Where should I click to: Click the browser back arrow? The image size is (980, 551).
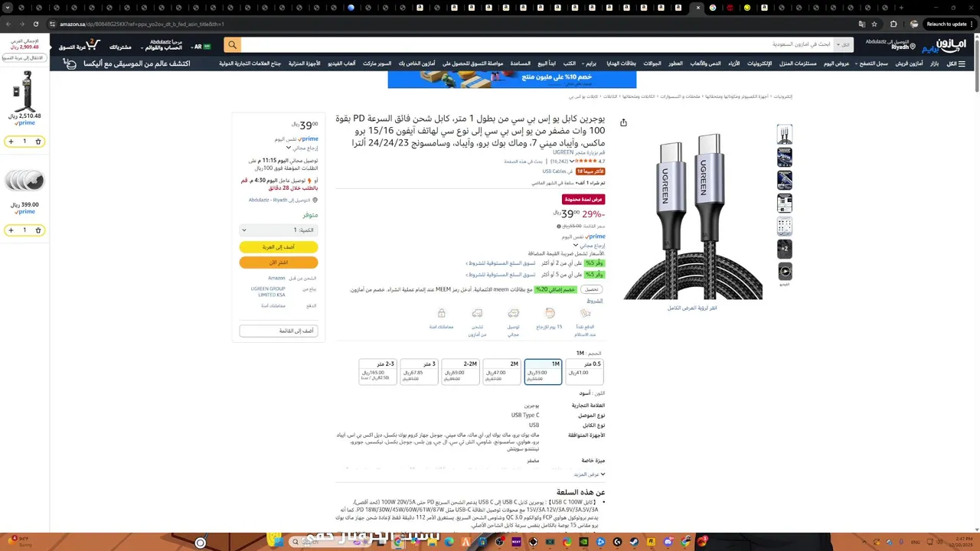(8, 24)
